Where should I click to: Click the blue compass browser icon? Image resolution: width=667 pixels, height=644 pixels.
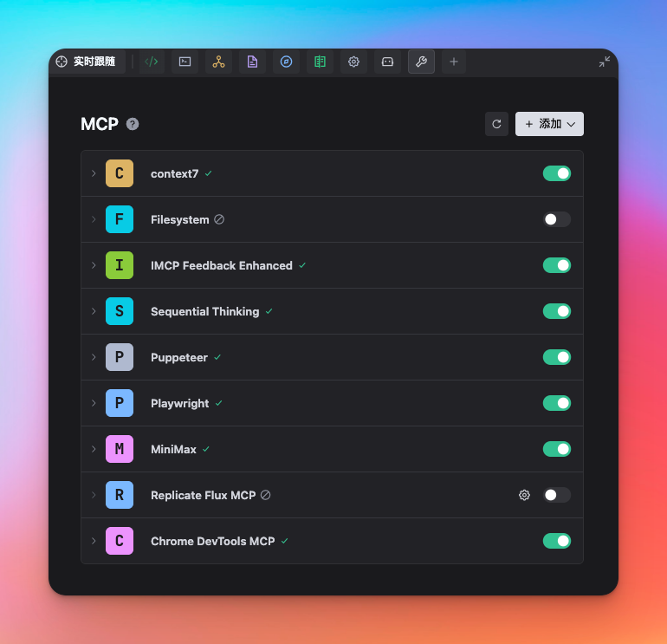(x=286, y=62)
